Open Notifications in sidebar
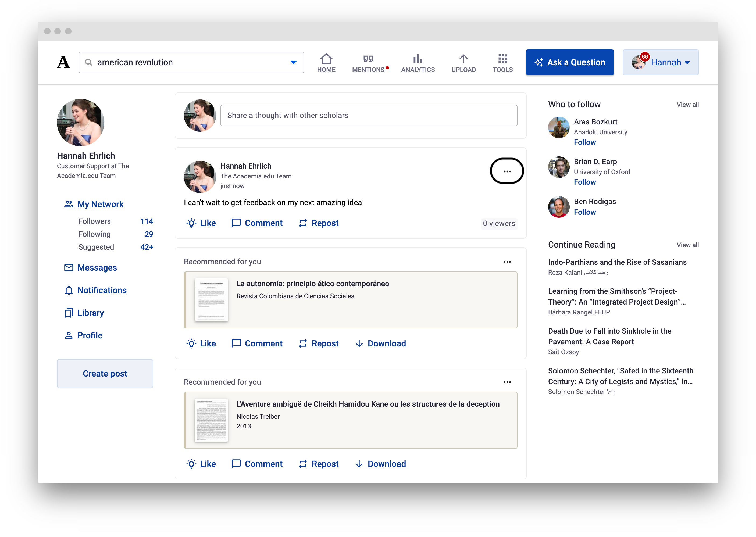This screenshot has width=756, height=537. pyautogui.click(x=102, y=290)
